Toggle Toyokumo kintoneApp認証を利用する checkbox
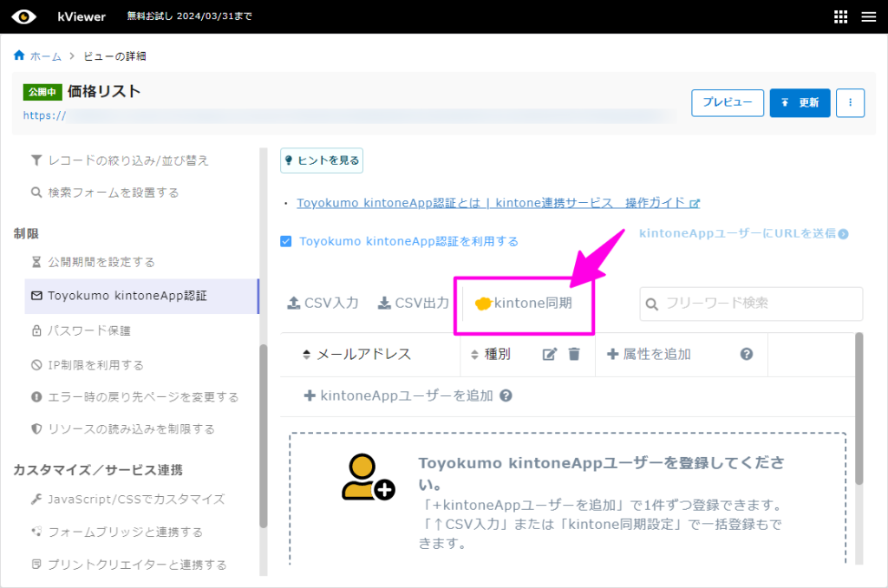The width and height of the screenshot is (888, 588). point(286,241)
